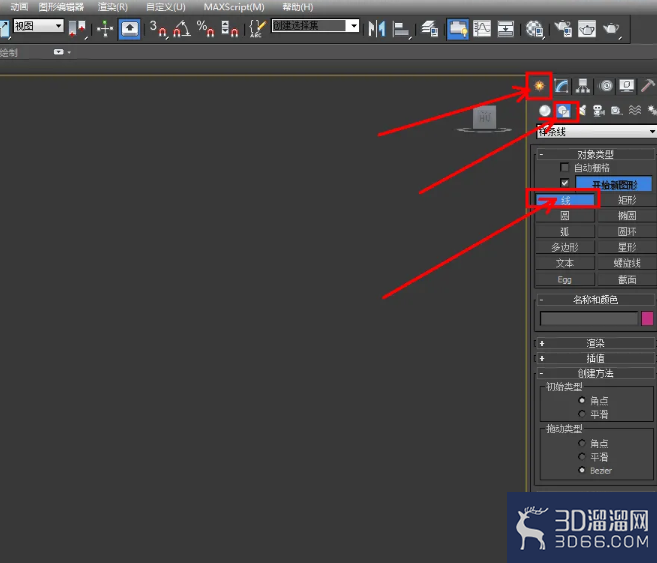
Task: Click the ViewCube in the viewport
Action: point(484,119)
